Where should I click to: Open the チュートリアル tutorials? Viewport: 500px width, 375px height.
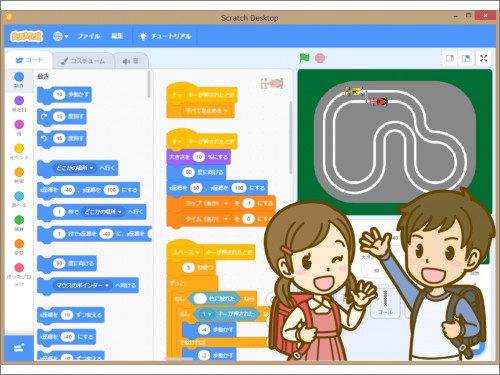165,36
